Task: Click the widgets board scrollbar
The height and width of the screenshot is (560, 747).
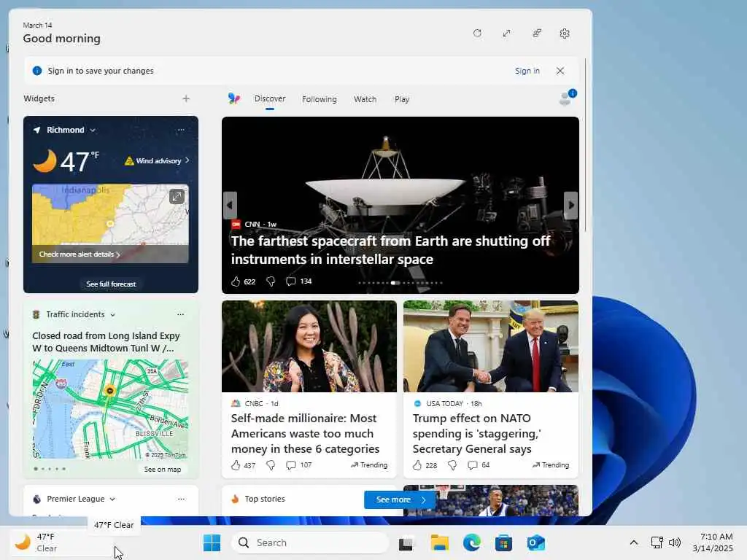Action: pyautogui.click(x=586, y=145)
